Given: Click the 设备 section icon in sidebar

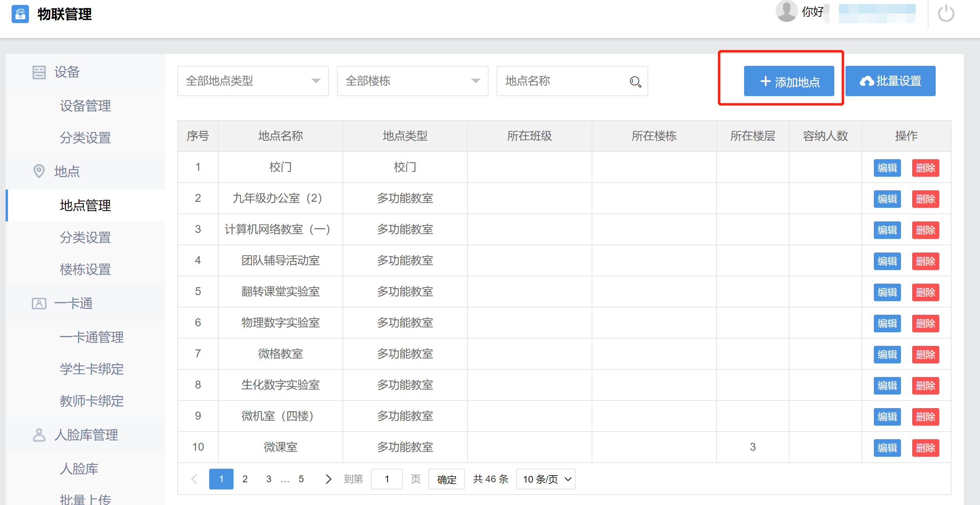Looking at the screenshot, I should 39,72.
